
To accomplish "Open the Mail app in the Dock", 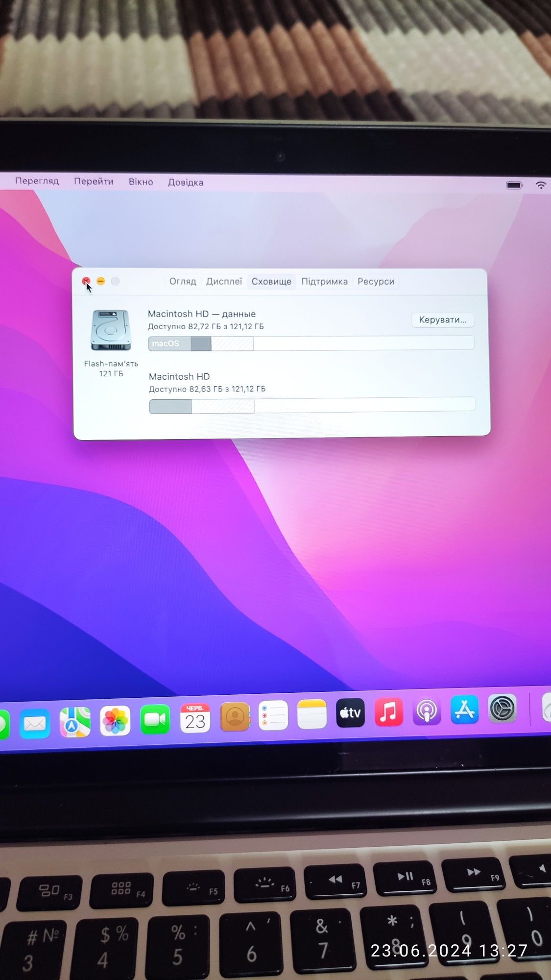I will coord(35,724).
